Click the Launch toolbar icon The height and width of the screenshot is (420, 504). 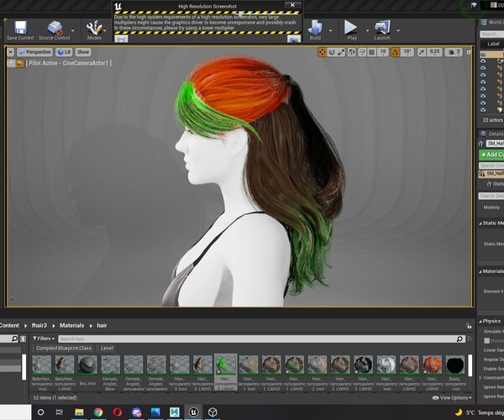click(382, 28)
